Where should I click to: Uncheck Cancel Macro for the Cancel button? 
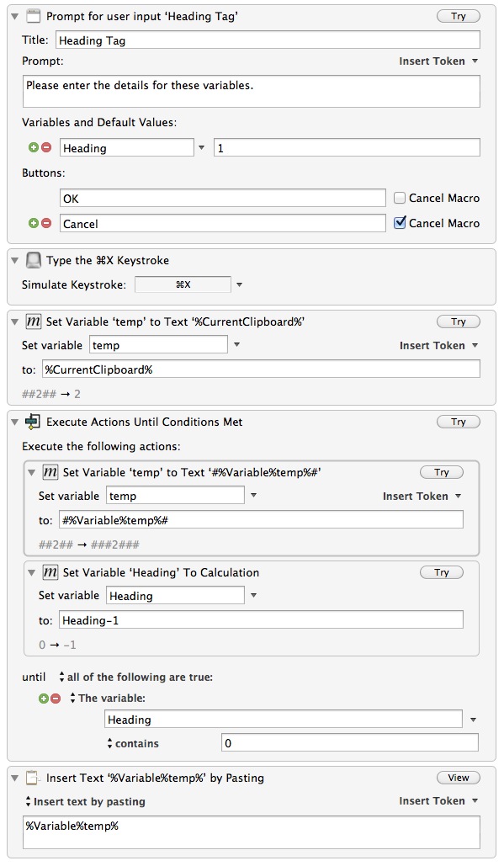[400, 222]
